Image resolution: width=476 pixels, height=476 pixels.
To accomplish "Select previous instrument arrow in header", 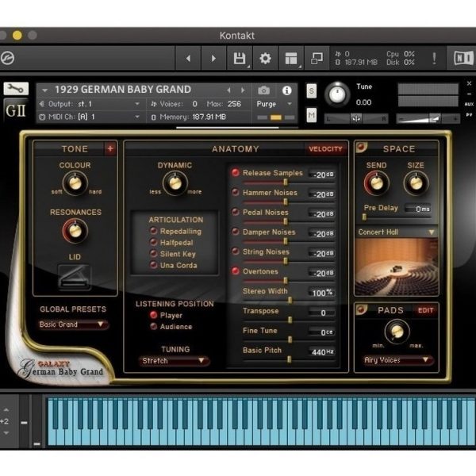I will [x=229, y=90].
